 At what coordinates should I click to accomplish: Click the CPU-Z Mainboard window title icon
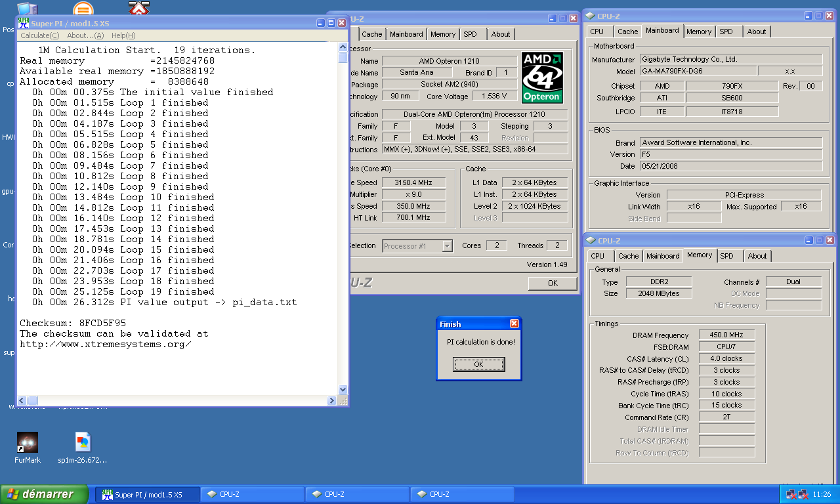[x=589, y=16]
